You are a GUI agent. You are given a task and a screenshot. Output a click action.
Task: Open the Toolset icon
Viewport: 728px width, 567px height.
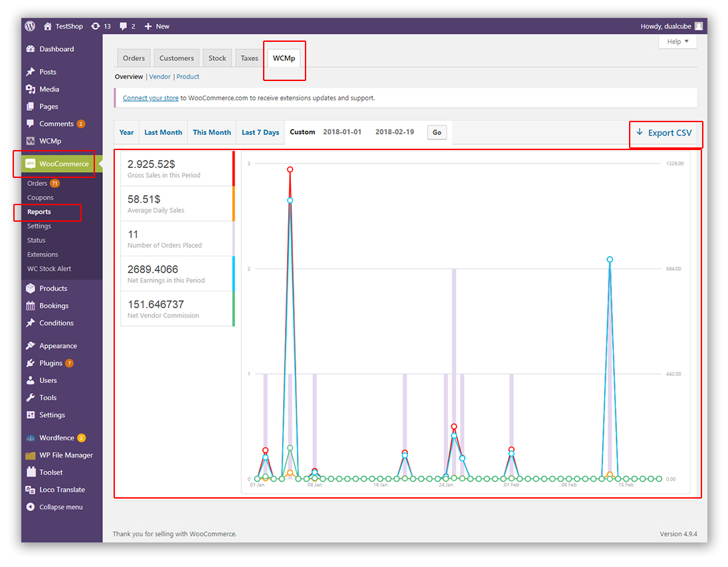click(31, 472)
